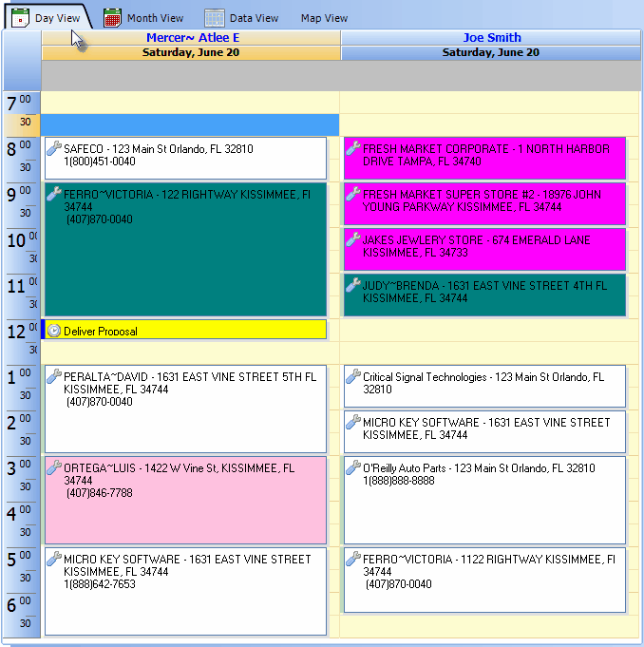Viewport: 644px width, 647px height.
Task: Select Critical Signal Technologies appointment
Action: point(484,387)
